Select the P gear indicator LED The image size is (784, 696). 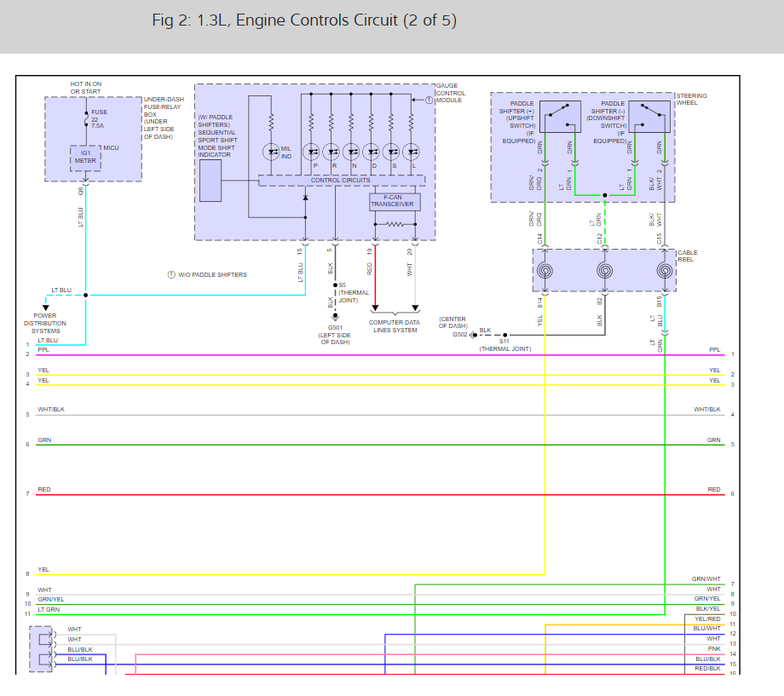pyautogui.click(x=312, y=152)
